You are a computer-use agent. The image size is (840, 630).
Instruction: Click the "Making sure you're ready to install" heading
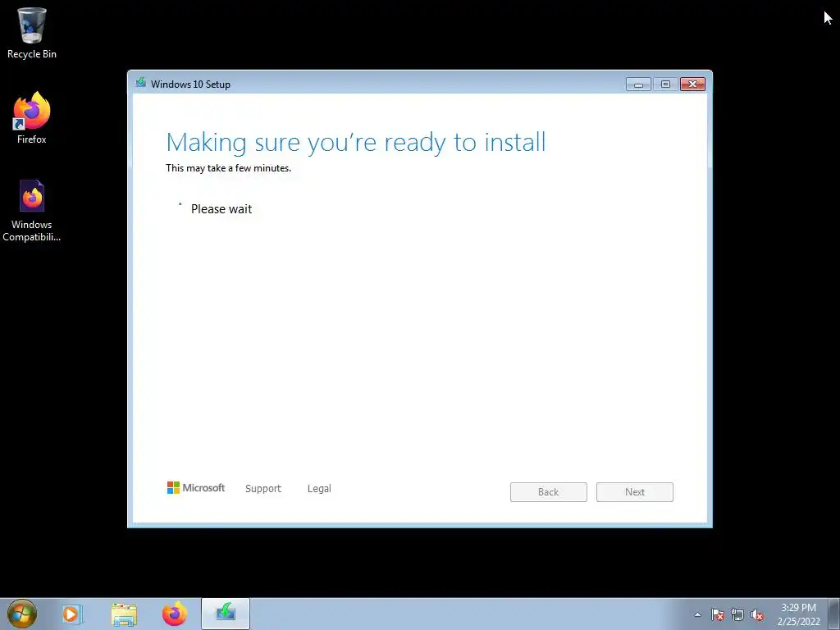[x=356, y=143]
